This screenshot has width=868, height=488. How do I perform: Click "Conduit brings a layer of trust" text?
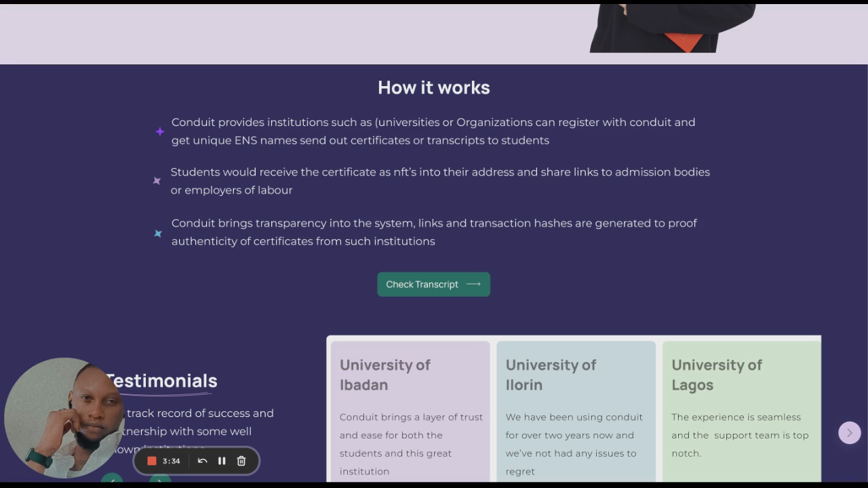411,444
